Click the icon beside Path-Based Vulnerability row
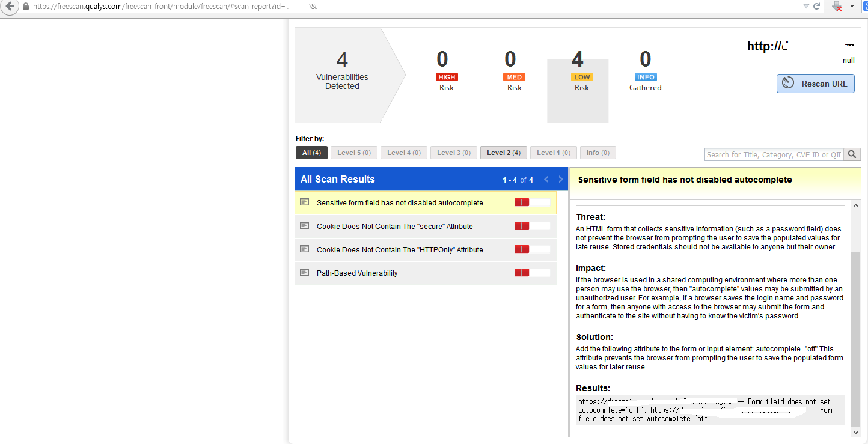 305,272
